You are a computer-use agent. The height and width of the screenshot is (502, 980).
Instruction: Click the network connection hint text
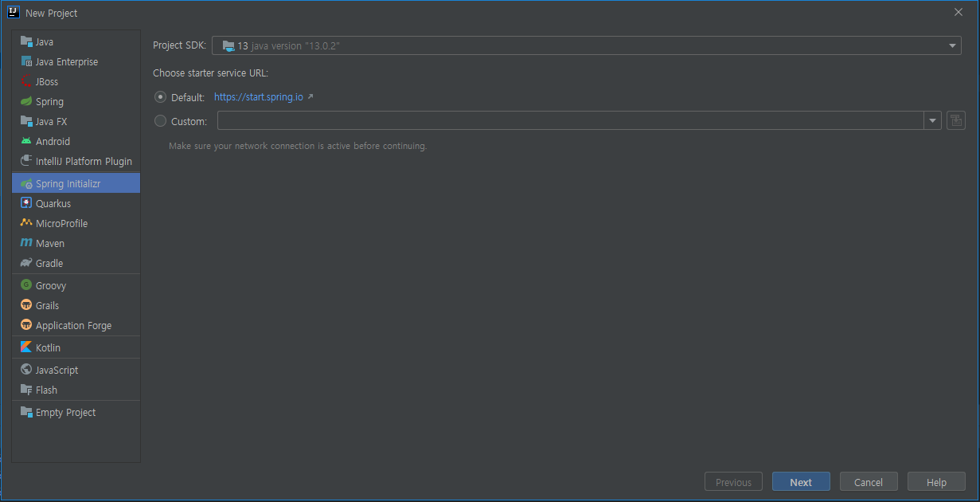pos(298,146)
